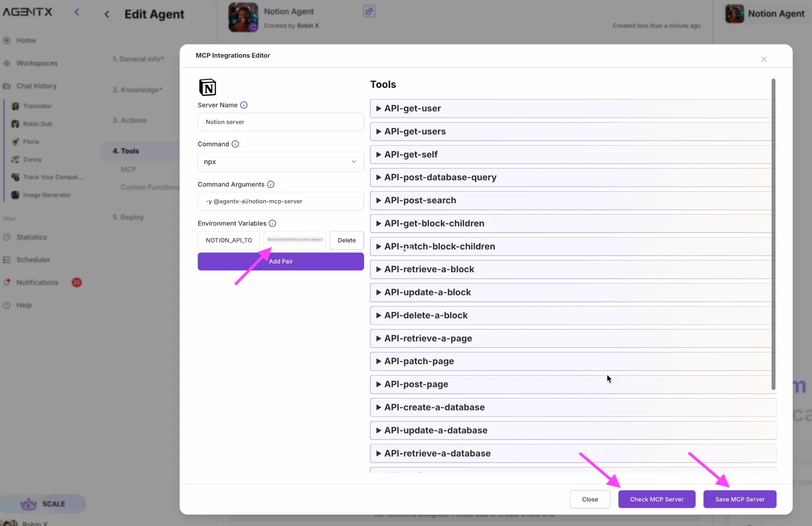Open Notifications in the sidebar
This screenshot has height=526, width=812.
click(x=37, y=283)
